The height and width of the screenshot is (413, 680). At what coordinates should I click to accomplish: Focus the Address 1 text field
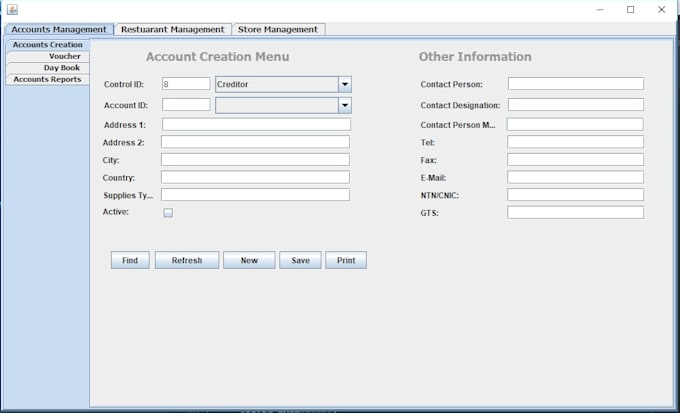coord(256,125)
